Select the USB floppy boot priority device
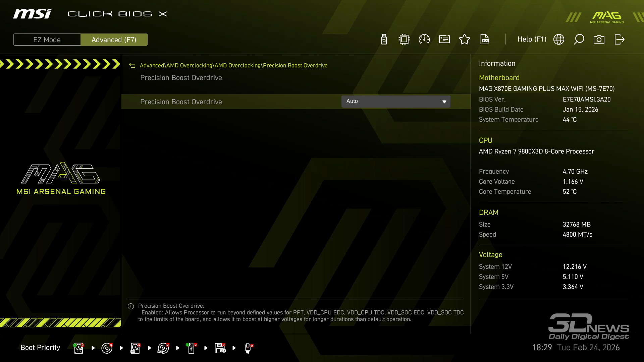Viewport: 644px width, 362px height. tap(220, 348)
